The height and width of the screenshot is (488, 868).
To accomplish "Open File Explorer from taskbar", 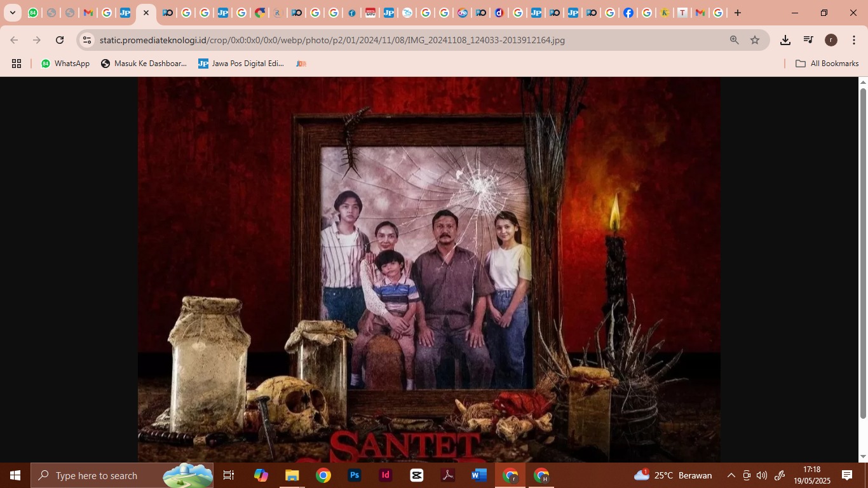I will click(292, 475).
